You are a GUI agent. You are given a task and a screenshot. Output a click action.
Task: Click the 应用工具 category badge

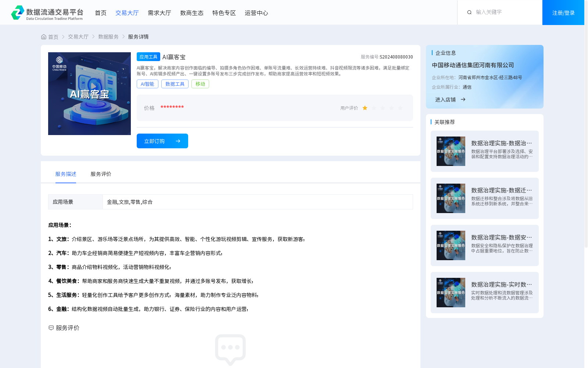pyautogui.click(x=148, y=57)
